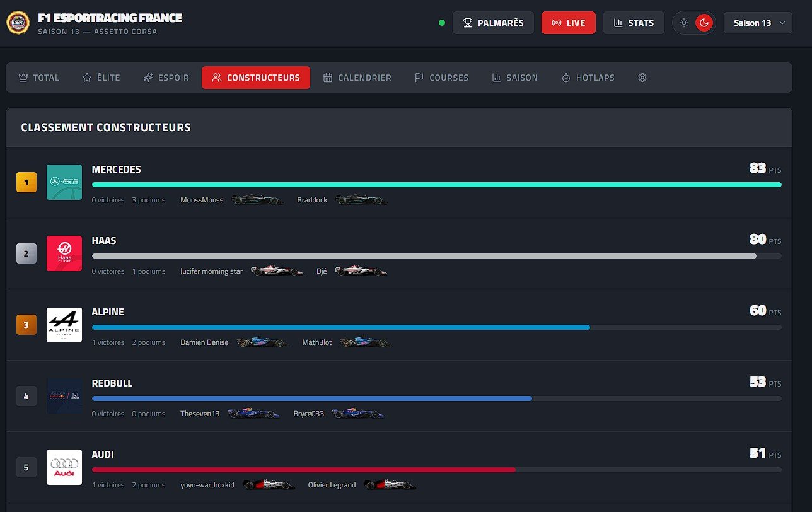812x512 pixels.
Task: Select the Alpine team logo
Action: [x=64, y=325]
